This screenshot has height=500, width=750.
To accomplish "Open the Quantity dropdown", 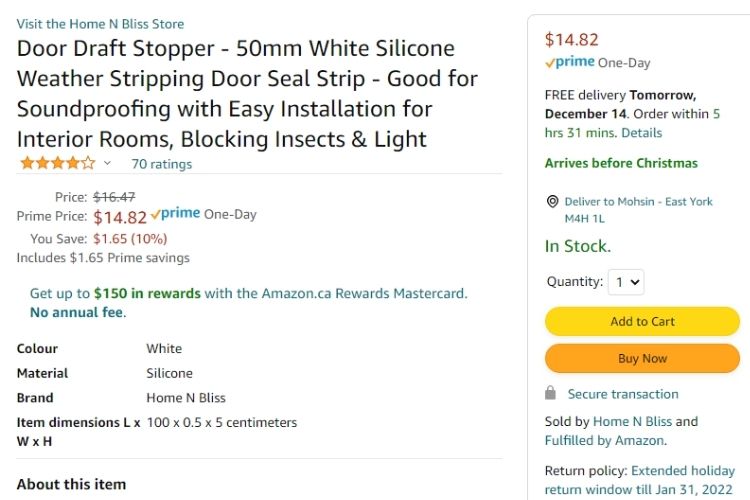I will (628, 282).
